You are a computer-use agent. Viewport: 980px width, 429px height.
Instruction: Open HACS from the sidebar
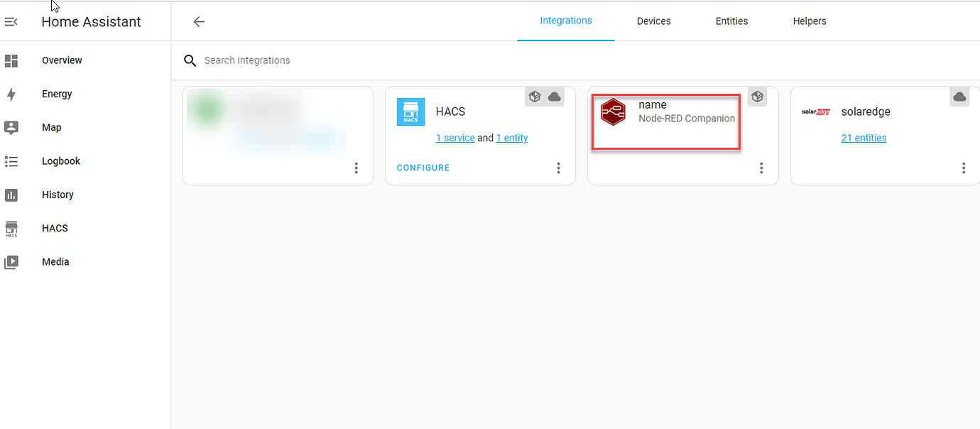click(x=54, y=227)
